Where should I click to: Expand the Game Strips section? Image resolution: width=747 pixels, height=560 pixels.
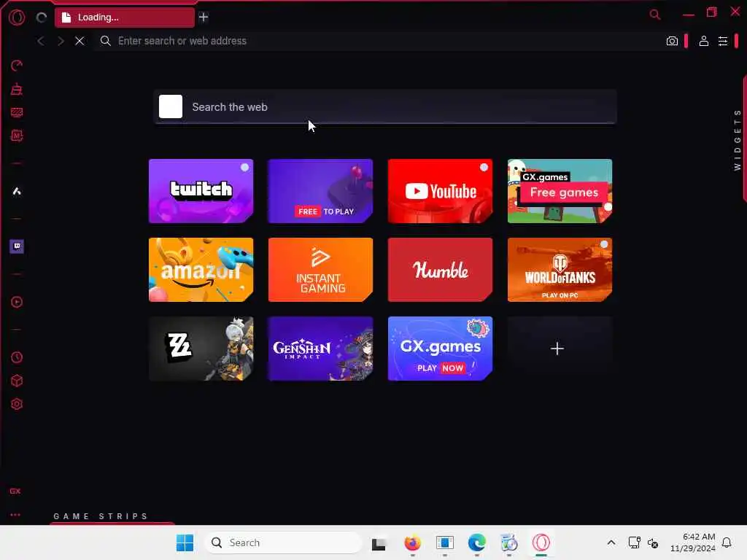101,516
